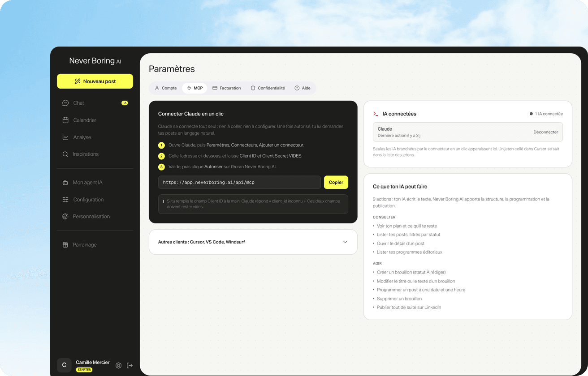588x376 pixels.
Task: Click the '1 IA connectée' status
Action: (x=546, y=114)
